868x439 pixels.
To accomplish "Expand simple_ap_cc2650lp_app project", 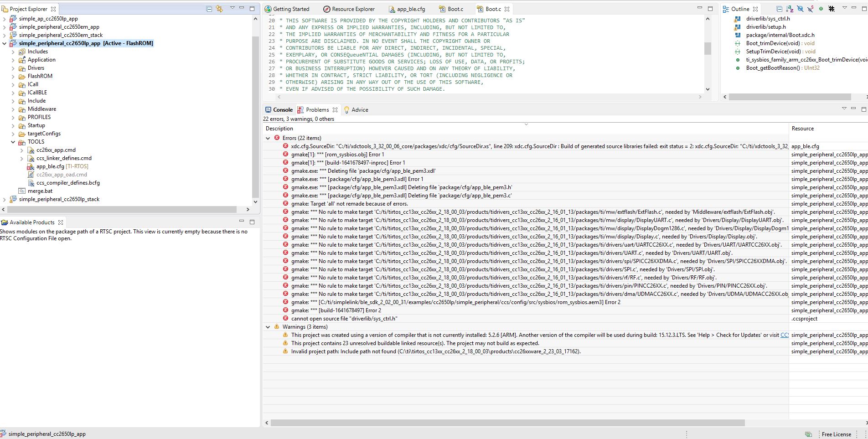I will (5, 19).
